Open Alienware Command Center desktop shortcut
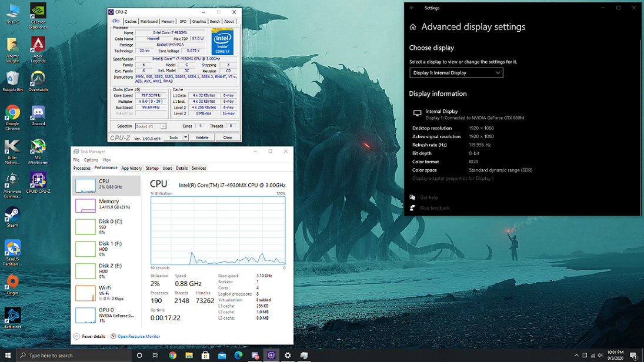 (12, 186)
